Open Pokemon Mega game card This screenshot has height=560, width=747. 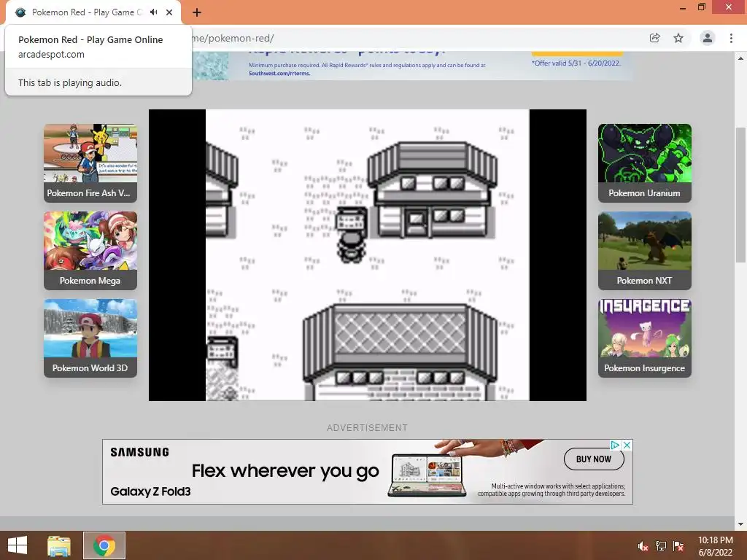point(90,251)
